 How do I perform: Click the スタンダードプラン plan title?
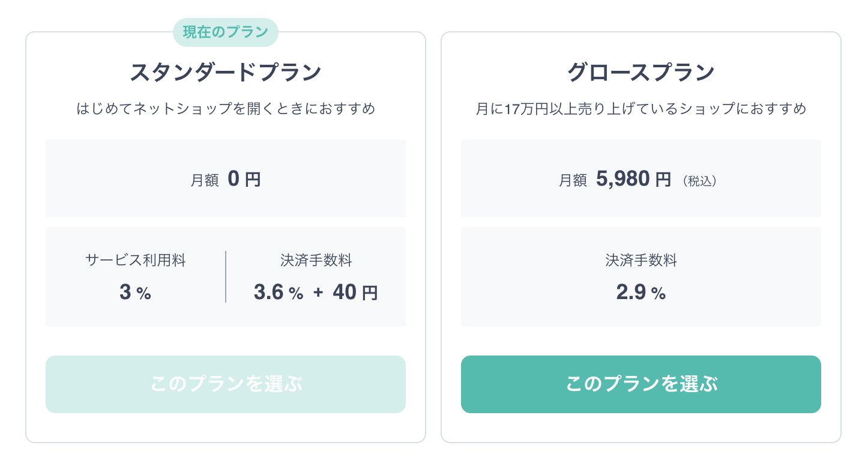coord(226,71)
